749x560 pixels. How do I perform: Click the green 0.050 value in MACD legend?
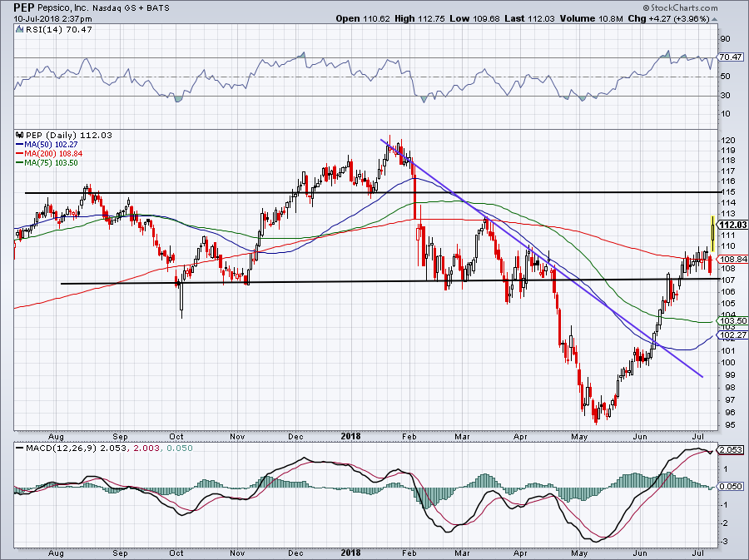coord(180,448)
